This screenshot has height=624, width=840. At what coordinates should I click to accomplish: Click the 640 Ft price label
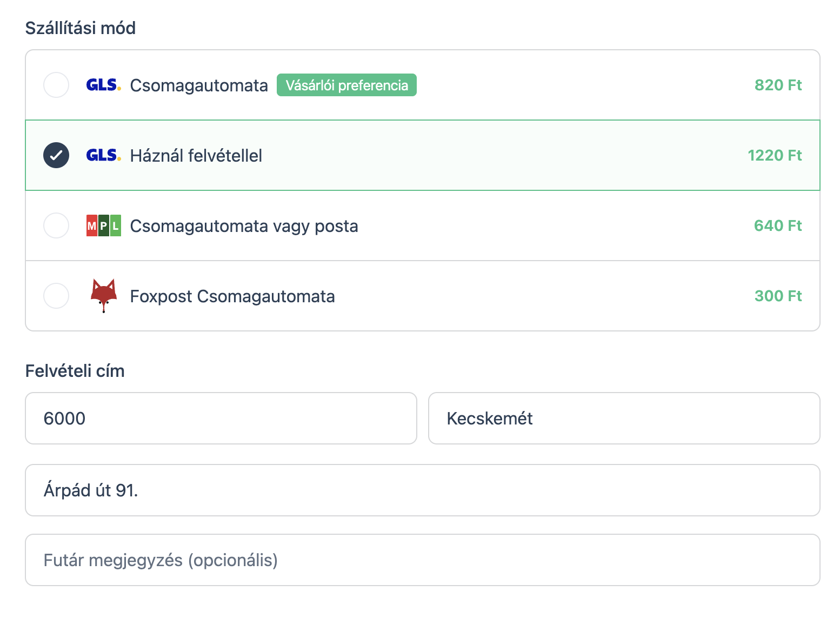click(778, 225)
